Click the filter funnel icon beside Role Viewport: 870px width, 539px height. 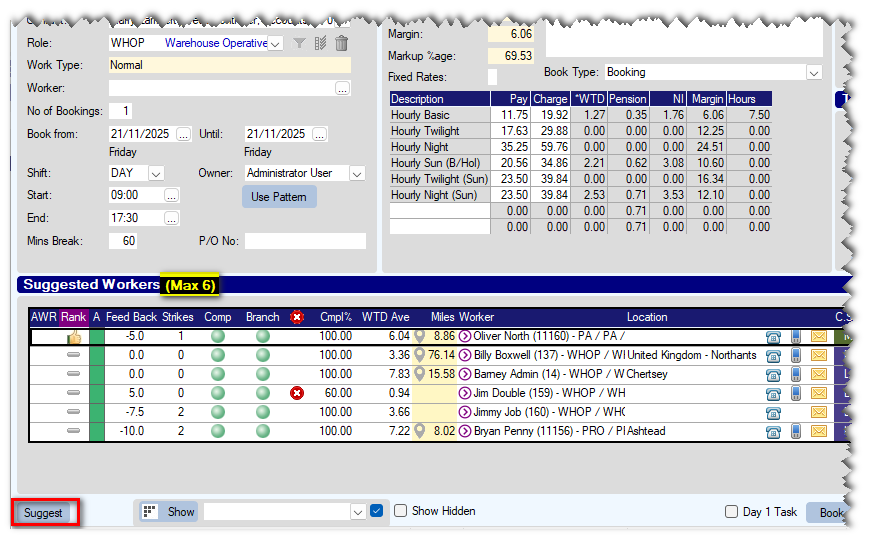coord(299,43)
